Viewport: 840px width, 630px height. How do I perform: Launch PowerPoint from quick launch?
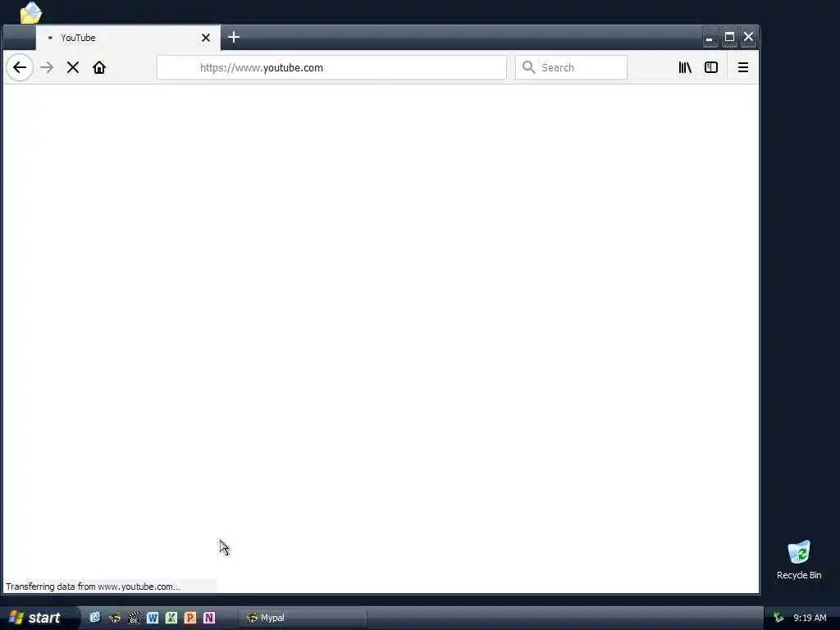pyautogui.click(x=190, y=618)
